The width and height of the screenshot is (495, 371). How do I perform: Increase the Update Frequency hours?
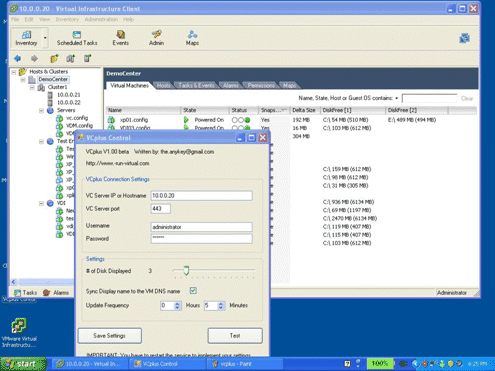177,303
